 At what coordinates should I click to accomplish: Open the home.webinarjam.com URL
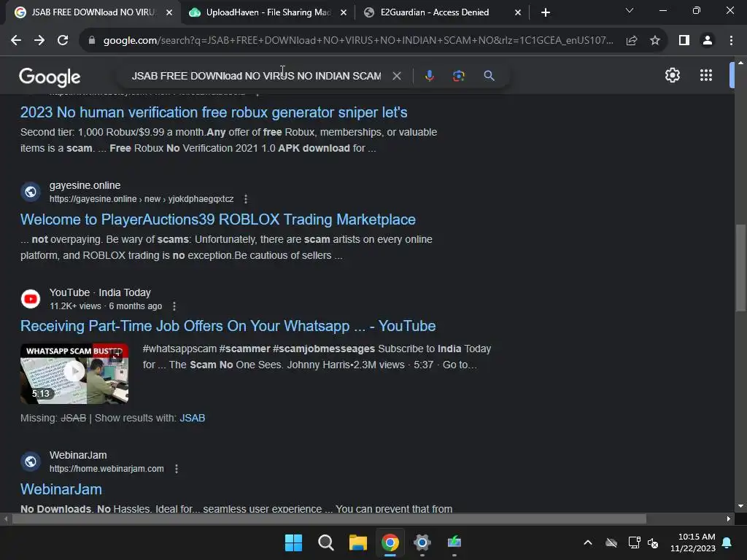[x=107, y=469]
